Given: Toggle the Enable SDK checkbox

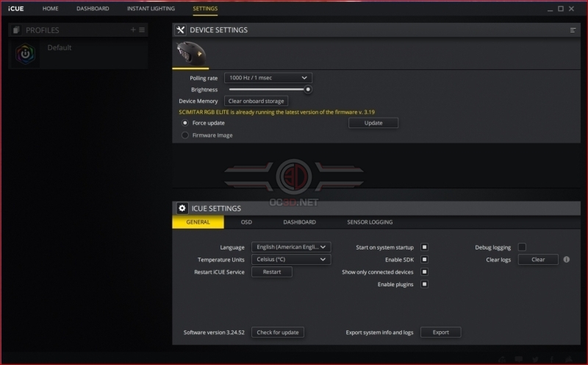Looking at the screenshot, I should point(425,260).
